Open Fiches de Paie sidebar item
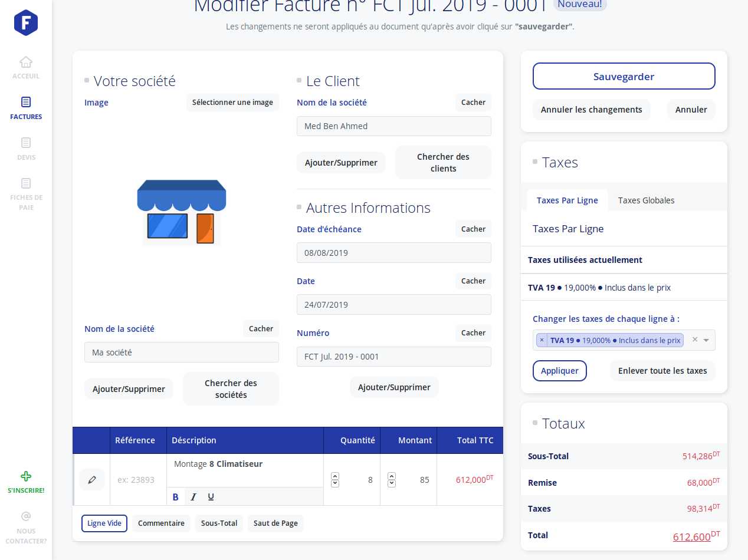Viewport: 748px width, 560px height. point(26,184)
